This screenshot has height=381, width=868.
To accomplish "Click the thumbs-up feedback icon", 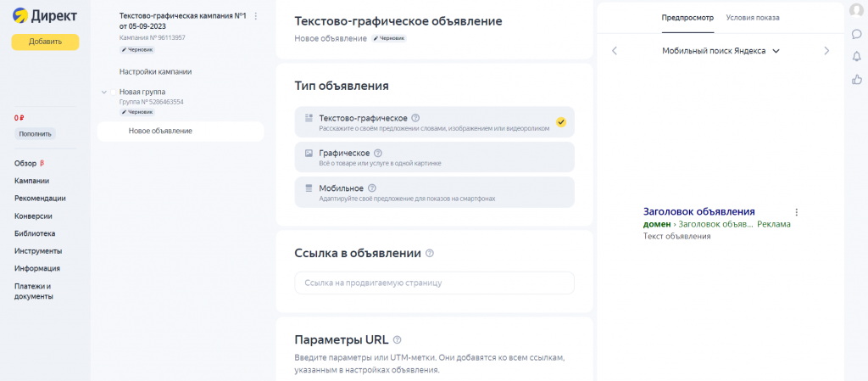I will [857, 79].
